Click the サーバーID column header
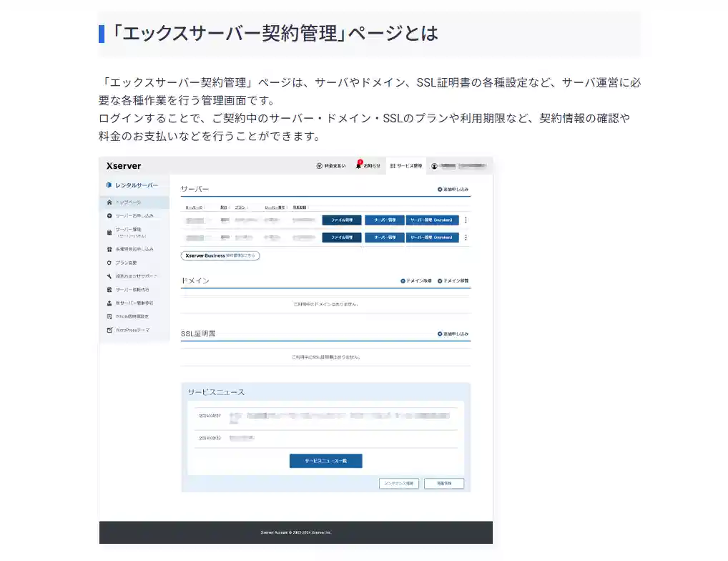The width and height of the screenshot is (728, 561). tap(194, 208)
